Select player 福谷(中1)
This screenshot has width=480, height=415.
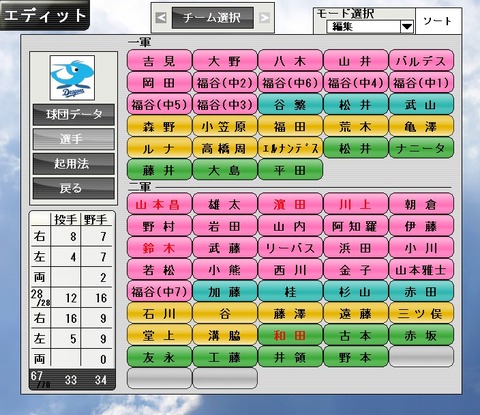click(x=421, y=82)
